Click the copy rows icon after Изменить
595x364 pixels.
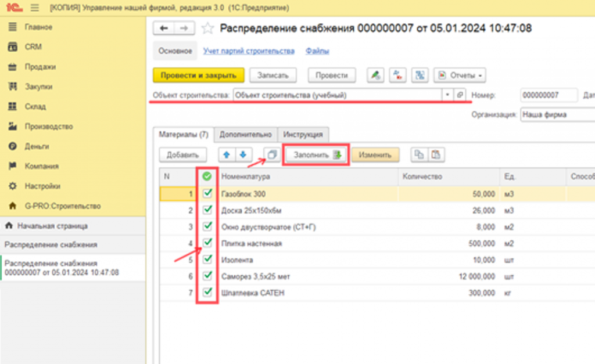pos(419,155)
